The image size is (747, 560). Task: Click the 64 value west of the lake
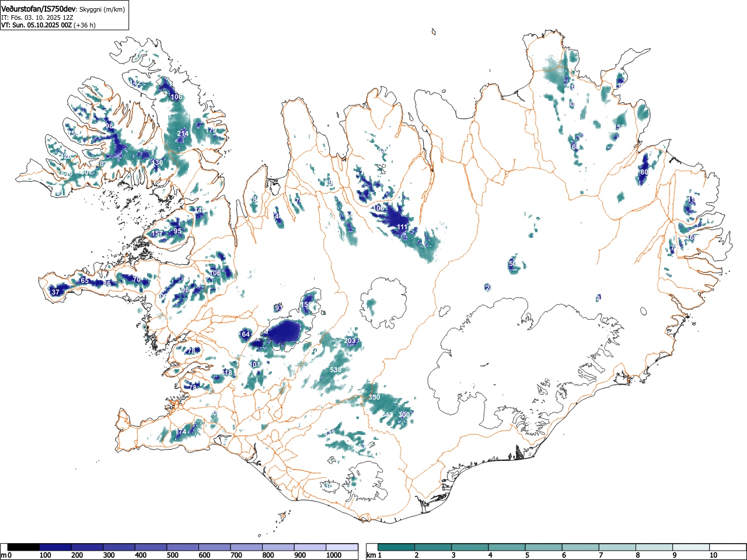point(246,334)
